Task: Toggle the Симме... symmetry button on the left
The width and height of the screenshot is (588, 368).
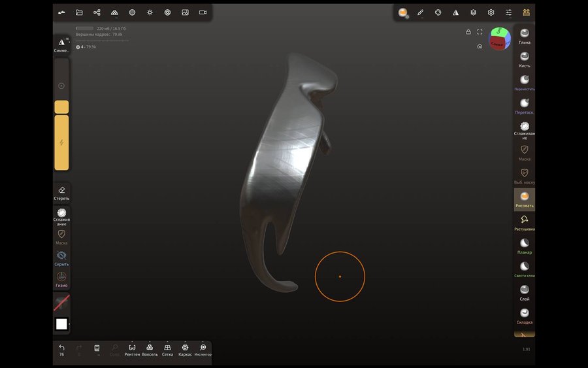Action: 61,45
